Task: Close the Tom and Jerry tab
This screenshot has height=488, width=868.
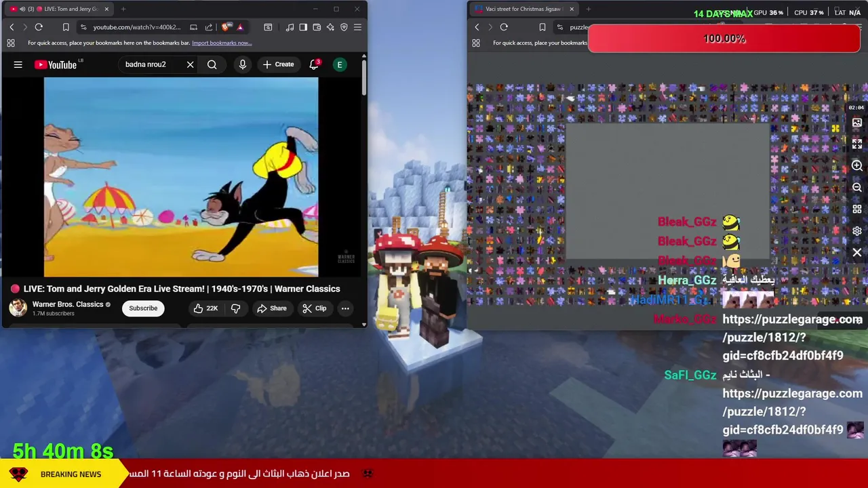Action: (106, 9)
